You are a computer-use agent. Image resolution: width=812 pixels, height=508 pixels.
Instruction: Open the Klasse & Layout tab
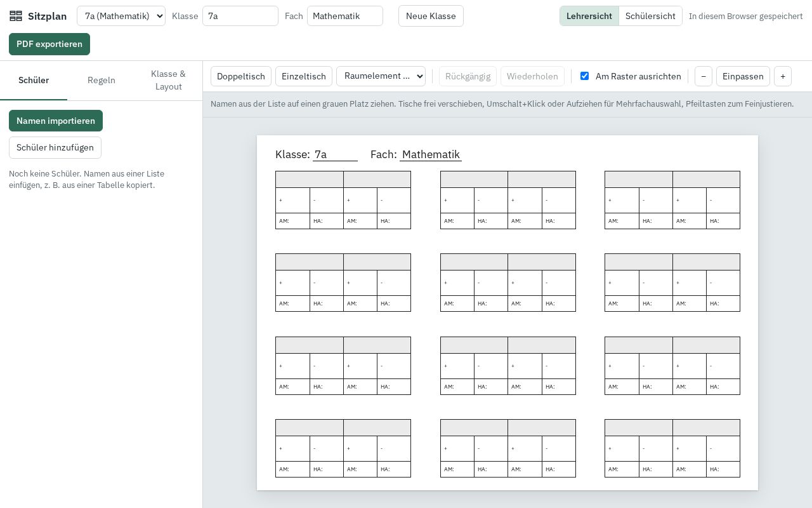(x=168, y=81)
